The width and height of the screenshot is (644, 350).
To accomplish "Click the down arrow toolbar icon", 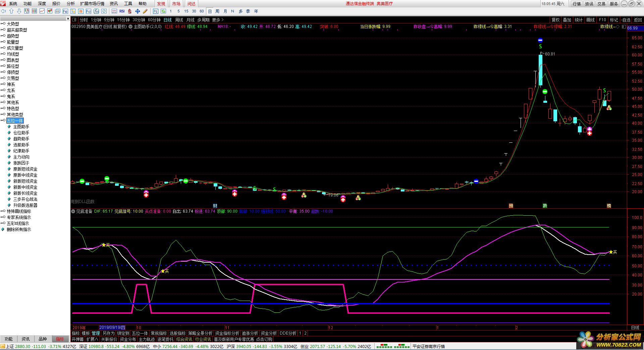I will click(19, 11).
